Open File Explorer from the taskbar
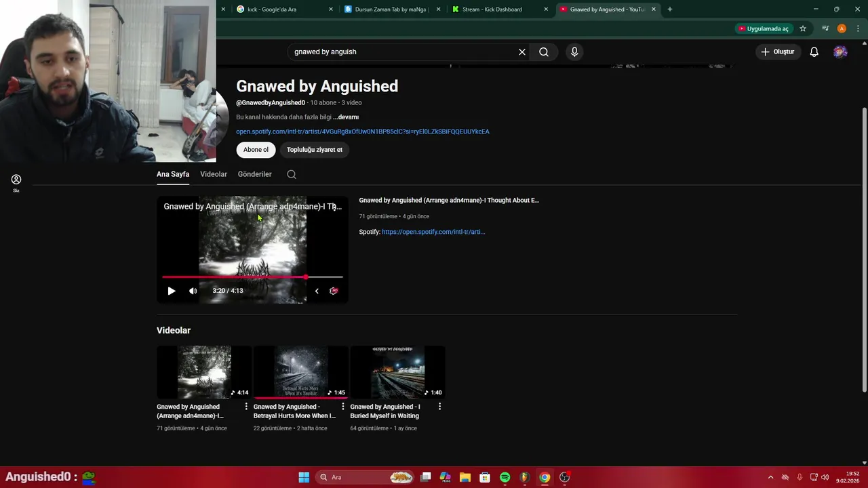This screenshot has width=868, height=488. tap(465, 477)
